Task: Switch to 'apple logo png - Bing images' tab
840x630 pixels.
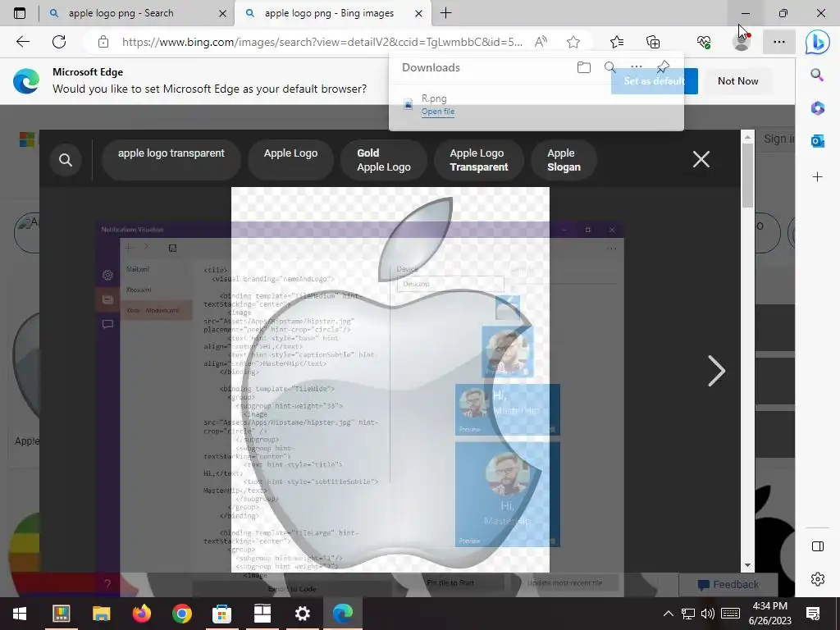Action: tap(332, 13)
